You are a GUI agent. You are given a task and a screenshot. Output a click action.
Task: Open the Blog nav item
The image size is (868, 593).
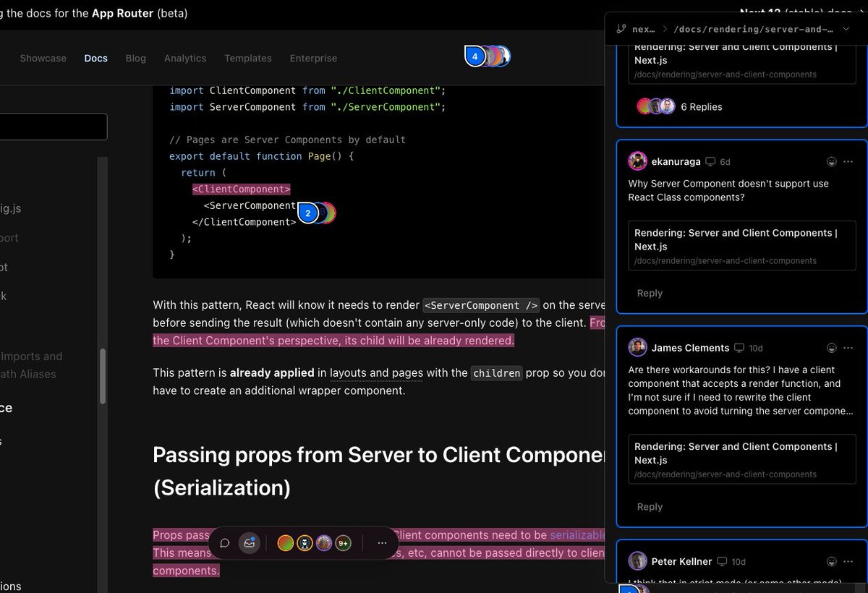[x=135, y=58]
